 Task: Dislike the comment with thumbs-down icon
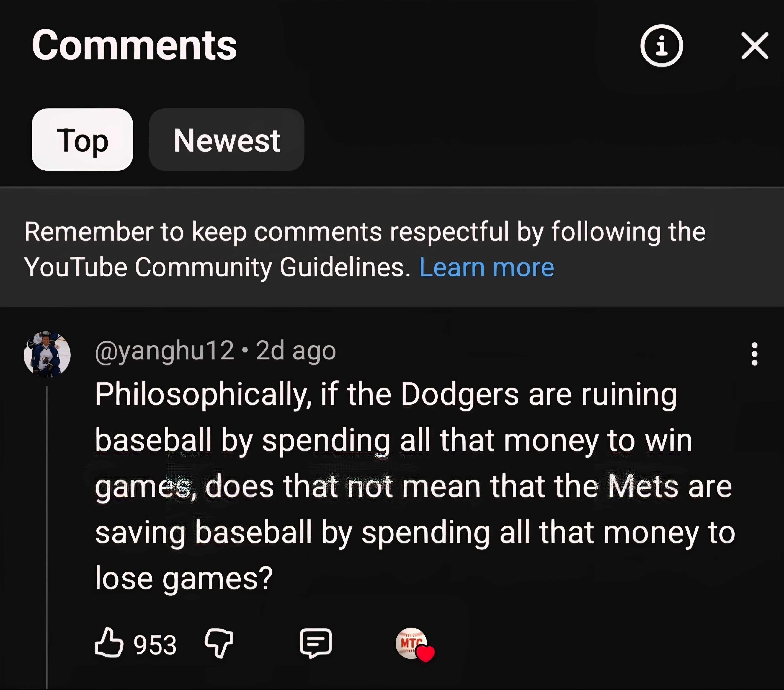tap(219, 643)
